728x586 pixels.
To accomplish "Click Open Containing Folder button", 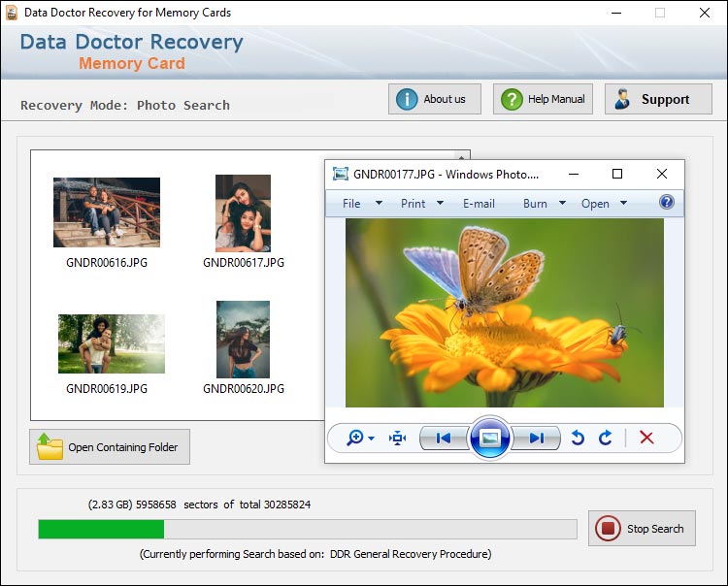I will (x=110, y=447).
